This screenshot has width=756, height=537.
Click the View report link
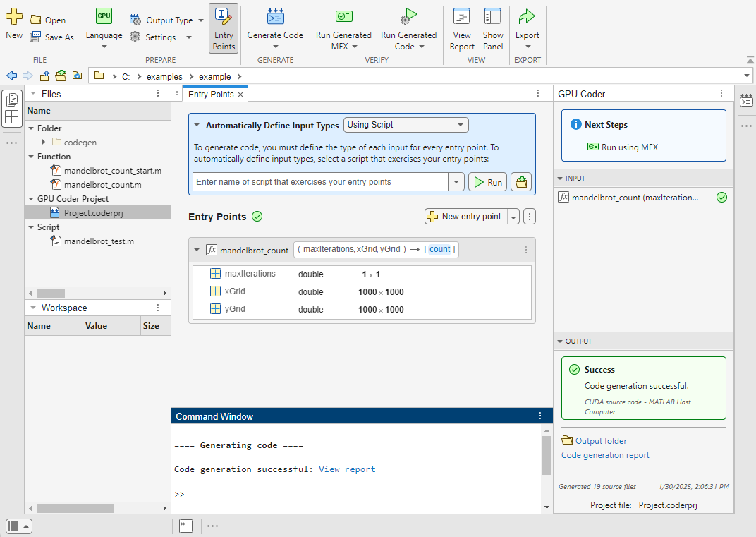coord(347,469)
